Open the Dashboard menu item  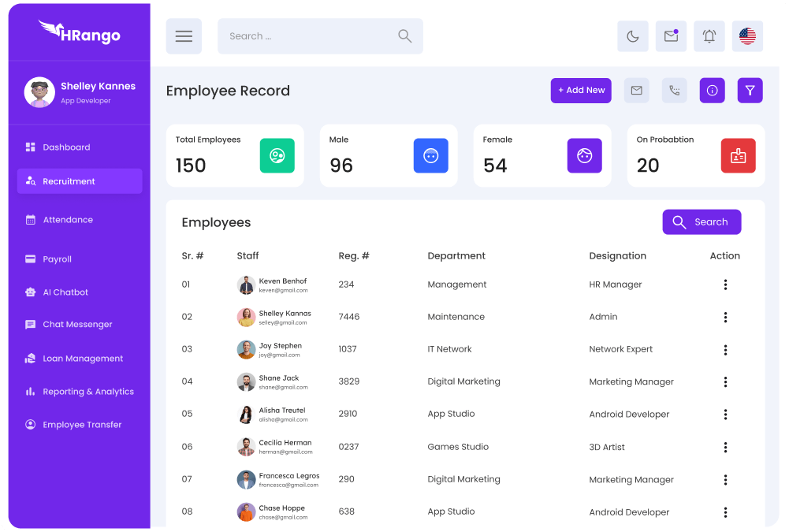point(66,147)
